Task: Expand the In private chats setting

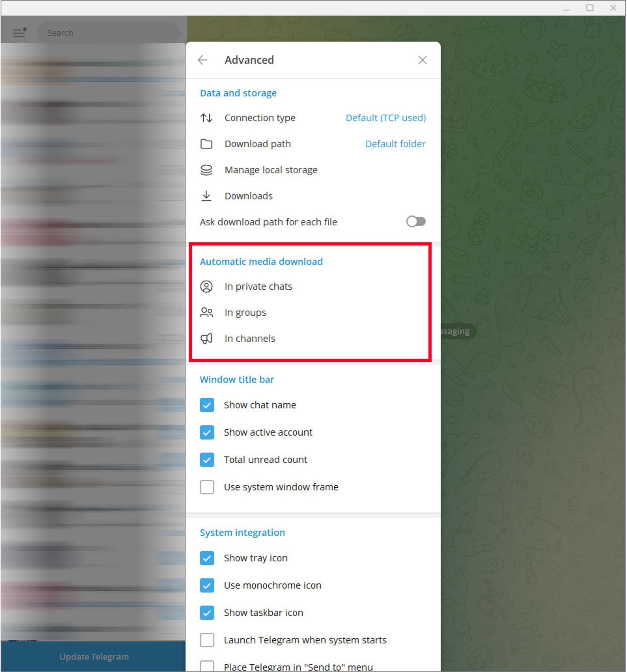Action: (258, 286)
